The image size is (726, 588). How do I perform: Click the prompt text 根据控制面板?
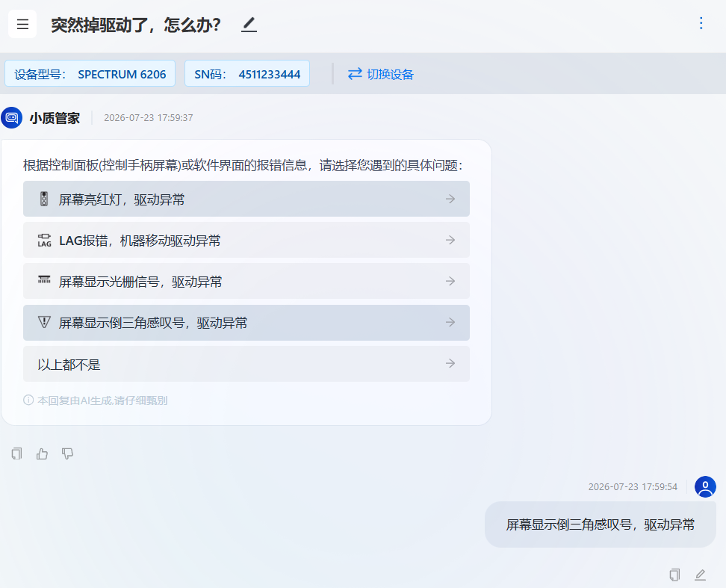click(243, 165)
